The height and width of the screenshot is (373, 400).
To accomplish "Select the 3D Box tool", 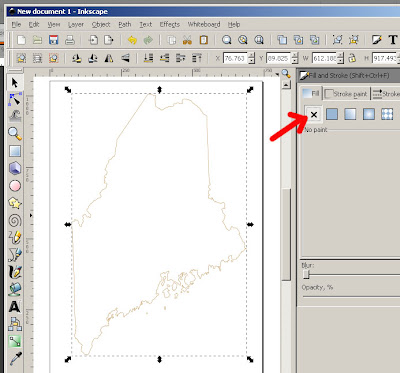I will click(x=15, y=168).
